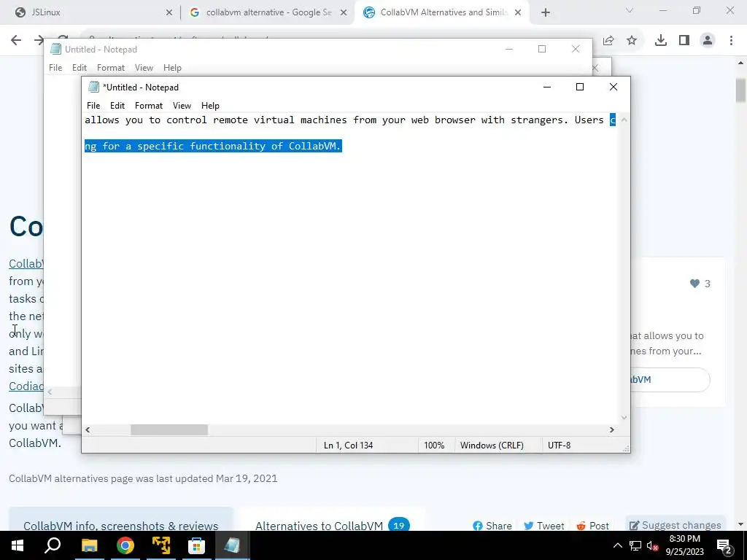The height and width of the screenshot is (560, 747).
Task: Open Windows search from taskbar
Action: pos(53,545)
